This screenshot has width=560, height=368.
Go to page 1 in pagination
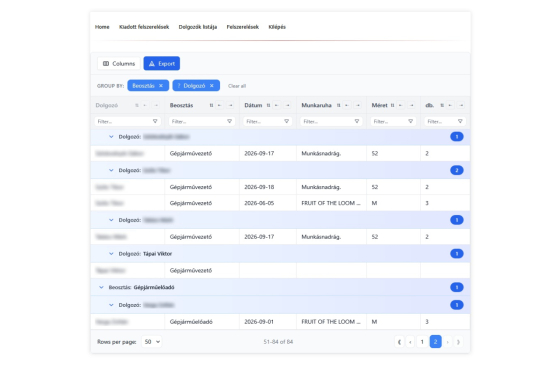pyautogui.click(x=422, y=342)
